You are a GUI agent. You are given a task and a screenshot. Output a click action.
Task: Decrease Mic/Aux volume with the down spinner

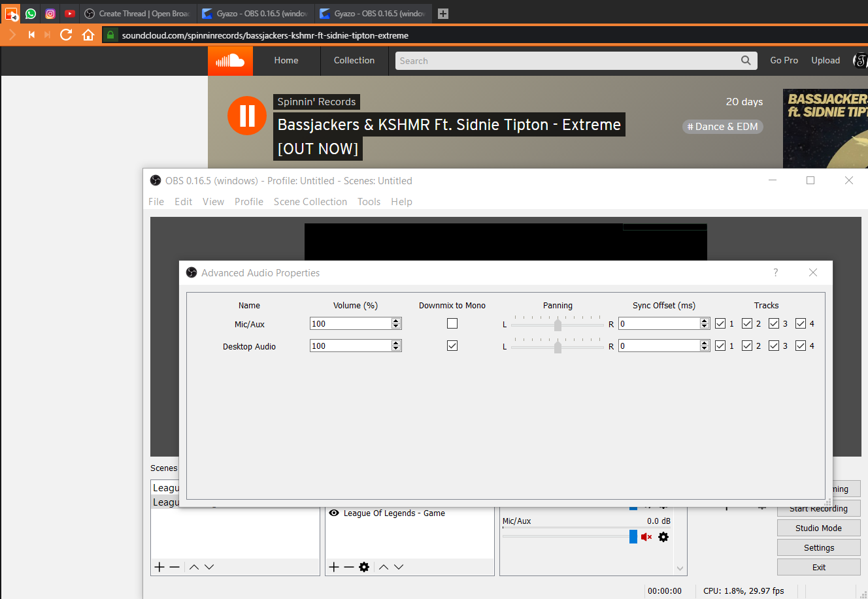click(396, 327)
